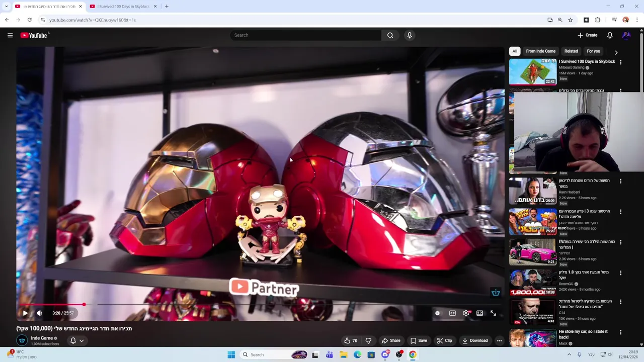Save the video to a playlist

tap(419, 340)
